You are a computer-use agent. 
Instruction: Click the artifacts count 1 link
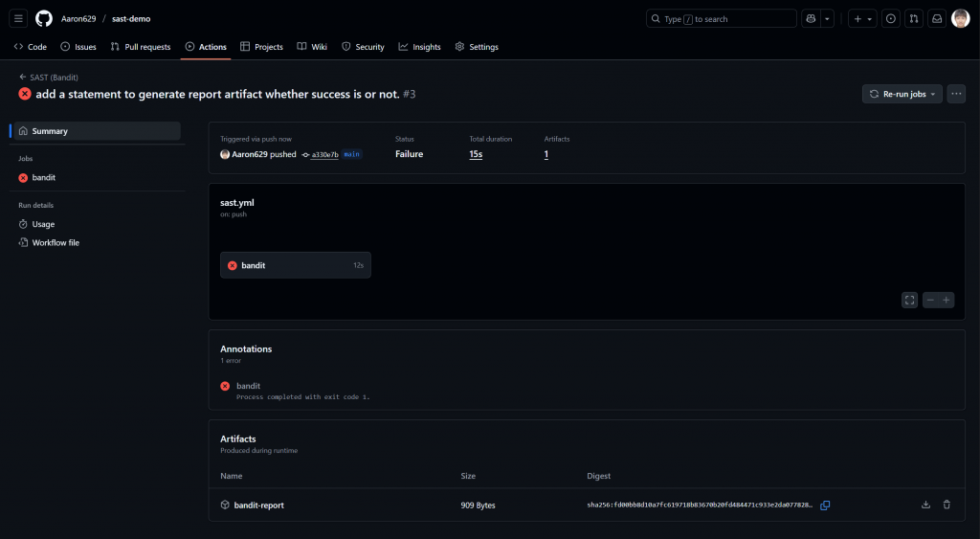click(546, 154)
